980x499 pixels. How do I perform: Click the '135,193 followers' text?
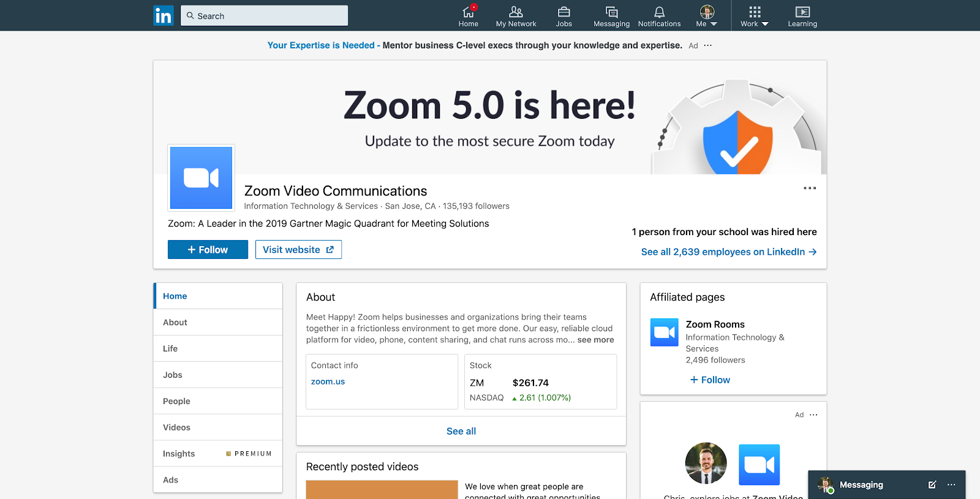(476, 206)
